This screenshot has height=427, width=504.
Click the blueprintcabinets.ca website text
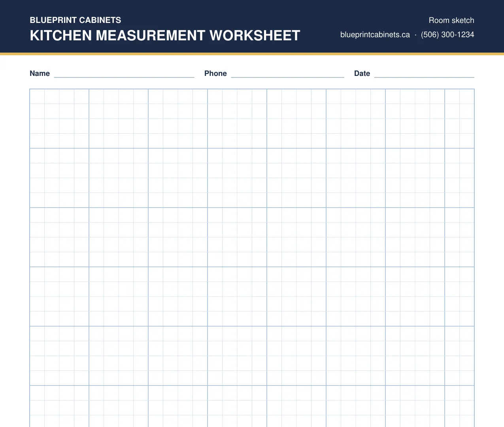click(x=375, y=35)
